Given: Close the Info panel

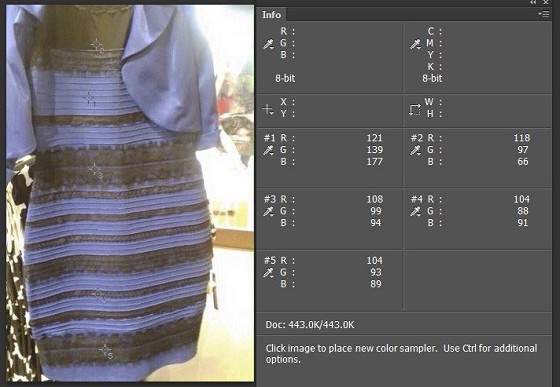Looking at the screenshot, I should [546, 2].
